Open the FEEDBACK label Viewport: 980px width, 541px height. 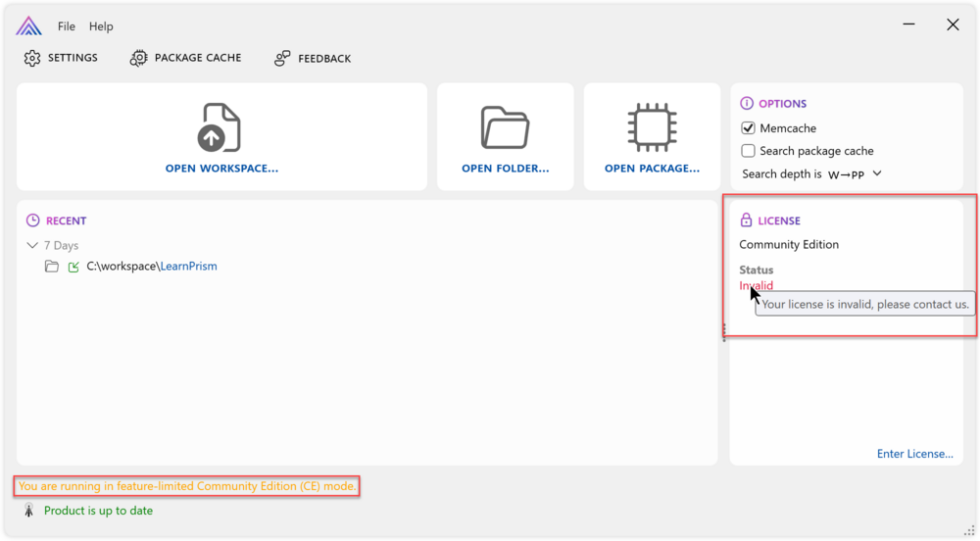(x=324, y=58)
